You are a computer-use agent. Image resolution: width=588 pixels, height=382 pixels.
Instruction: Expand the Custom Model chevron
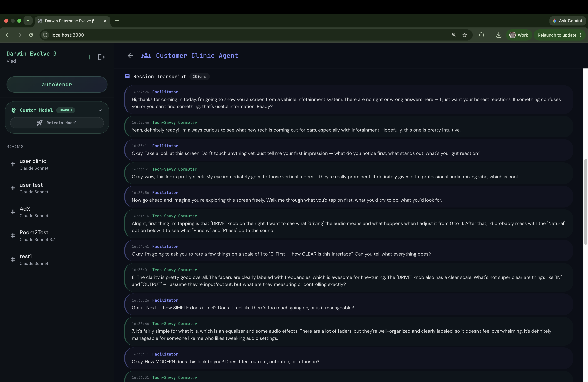pyautogui.click(x=100, y=110)
